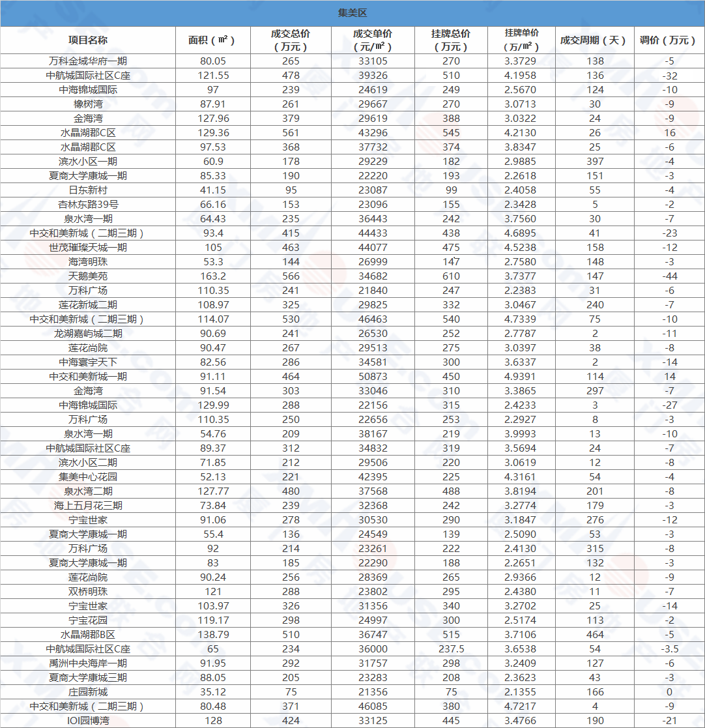Click price adjustment value -3.5
This screenshot has width=705, height=728.
pyautogui.click(x=669, y=650)
